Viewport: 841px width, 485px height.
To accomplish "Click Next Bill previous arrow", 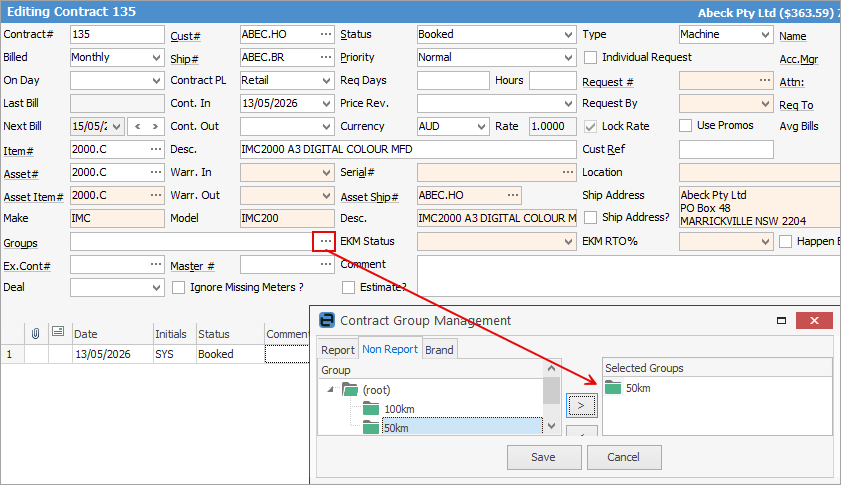I will click(x=138, y=127).
